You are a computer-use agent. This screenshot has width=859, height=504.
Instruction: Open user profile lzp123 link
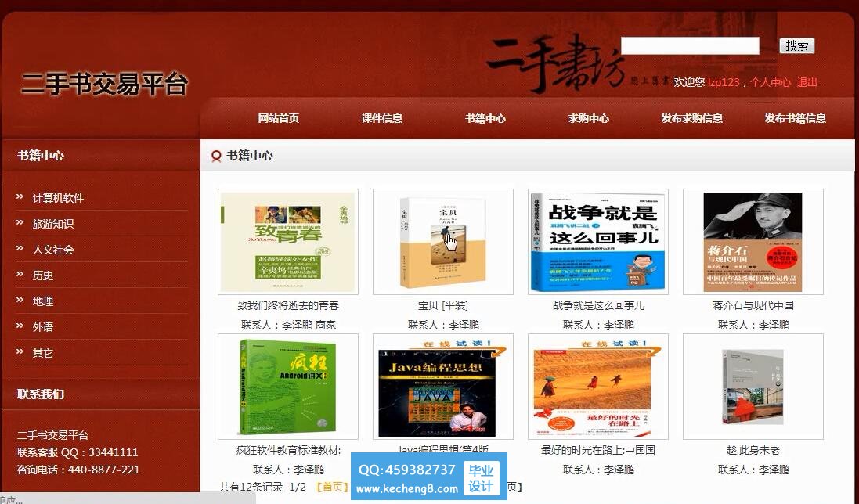click(x=723, y=82)
